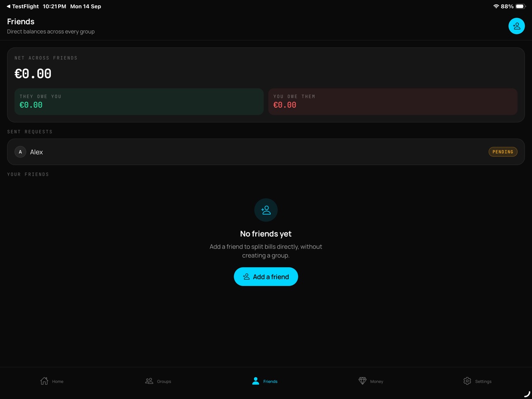Open Alex's avatar circle

pos(20,152)
